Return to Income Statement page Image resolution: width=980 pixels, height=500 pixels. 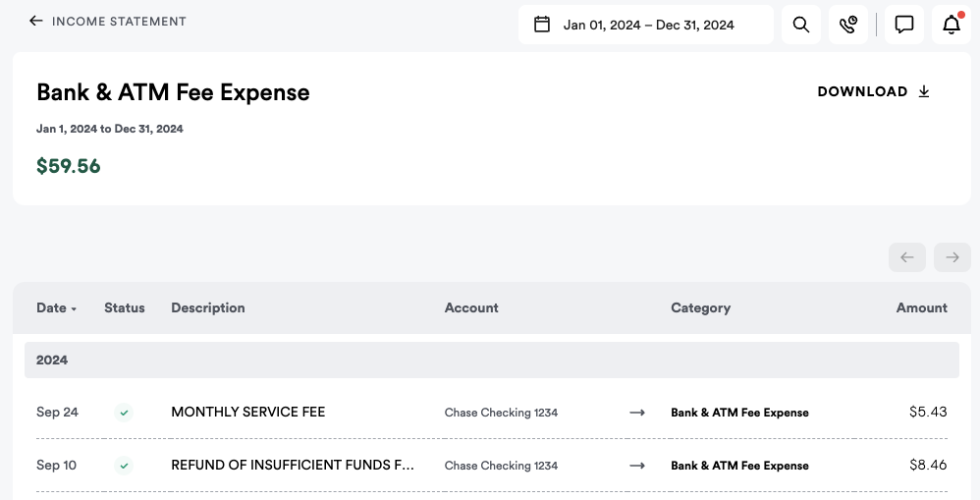(x=118, y=21)
